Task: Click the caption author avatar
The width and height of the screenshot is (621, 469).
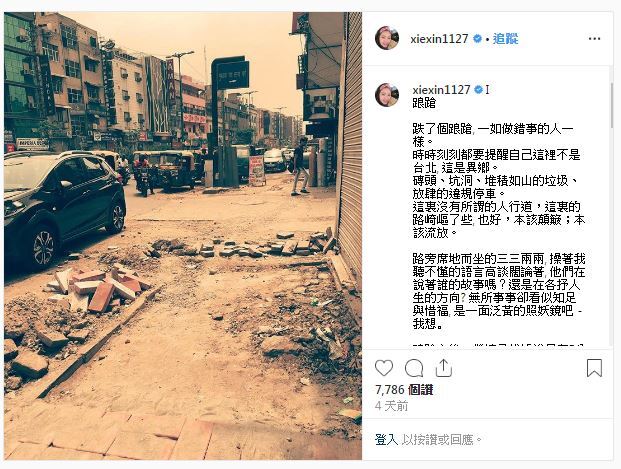Action: 387,95
